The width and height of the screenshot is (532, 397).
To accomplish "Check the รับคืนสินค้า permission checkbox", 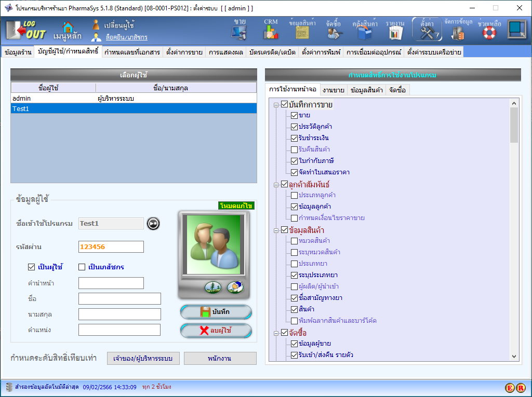I will click(295, 149).
